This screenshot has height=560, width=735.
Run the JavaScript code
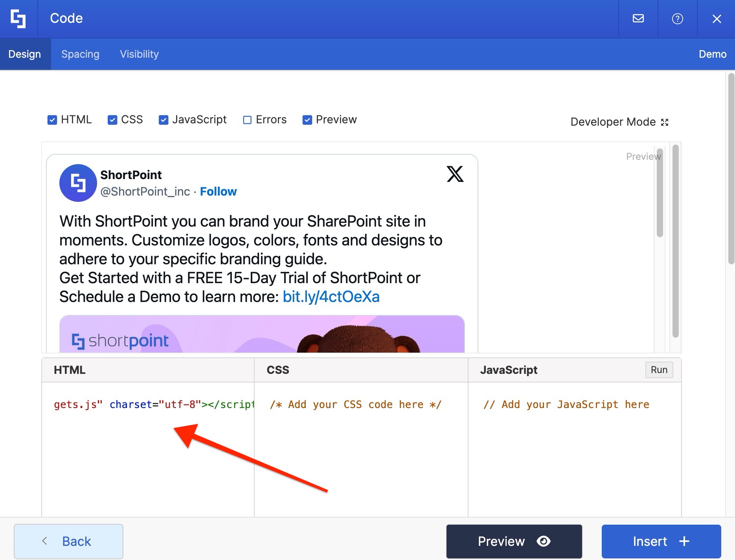coord(659,370)
